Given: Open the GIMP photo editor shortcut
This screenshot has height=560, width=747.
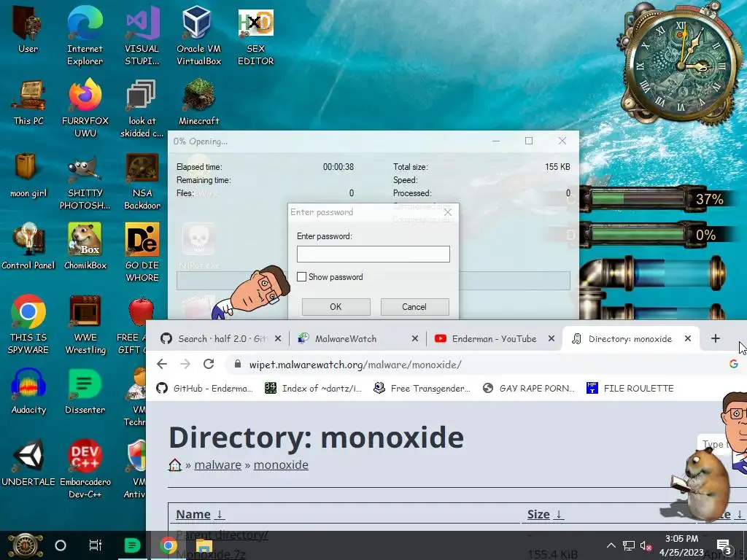Looking at the screenshot, I should pos(85,180).
